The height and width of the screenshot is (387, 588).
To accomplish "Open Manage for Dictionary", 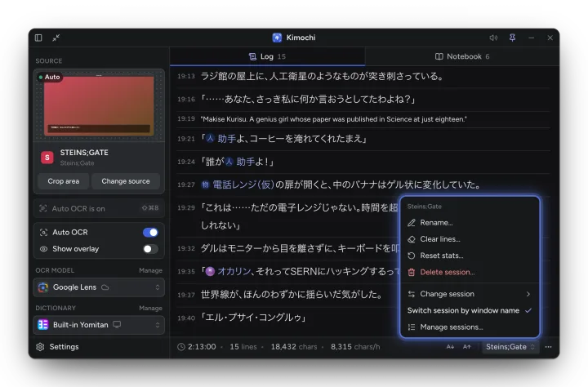I will click(x=150, y=308).
